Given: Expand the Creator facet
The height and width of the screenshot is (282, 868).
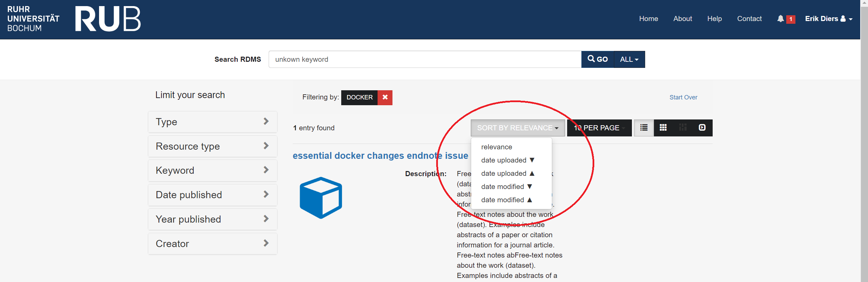Looking at the screenshot, I should [x=213, y=244].
